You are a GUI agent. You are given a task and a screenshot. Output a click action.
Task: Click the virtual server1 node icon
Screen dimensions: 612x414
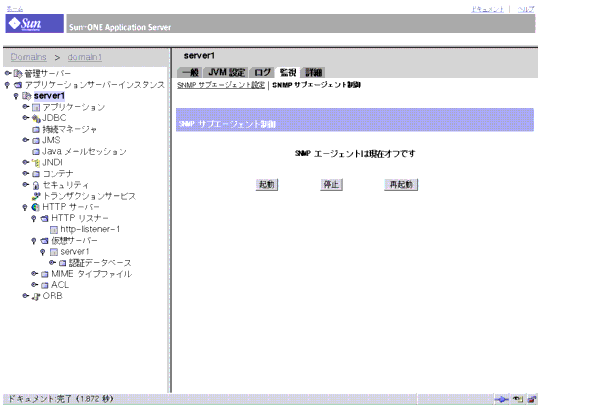tap(54, 252)
